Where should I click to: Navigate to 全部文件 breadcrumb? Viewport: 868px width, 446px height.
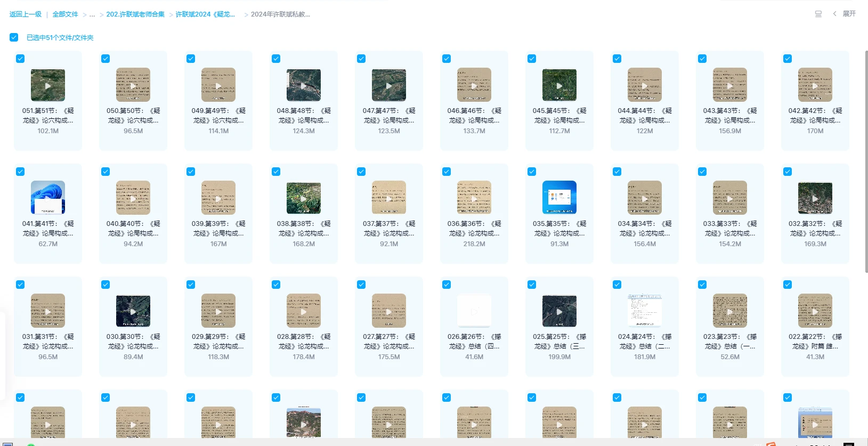click(x=65, y=14)
